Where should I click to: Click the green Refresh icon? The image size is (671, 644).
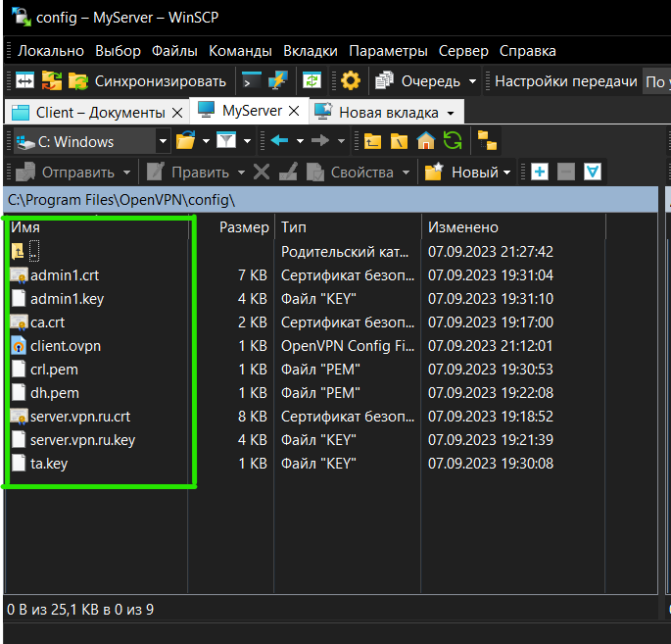tap(453, 140)
